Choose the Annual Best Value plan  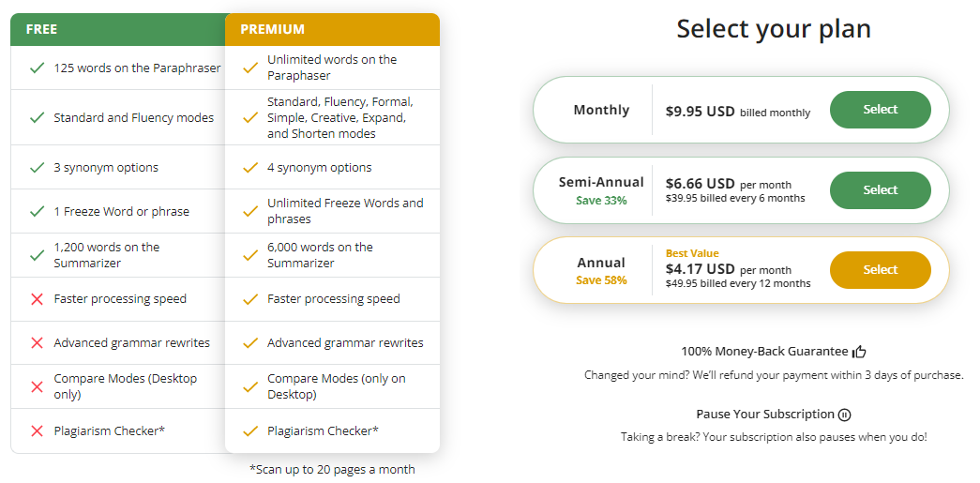coord(880,270)
